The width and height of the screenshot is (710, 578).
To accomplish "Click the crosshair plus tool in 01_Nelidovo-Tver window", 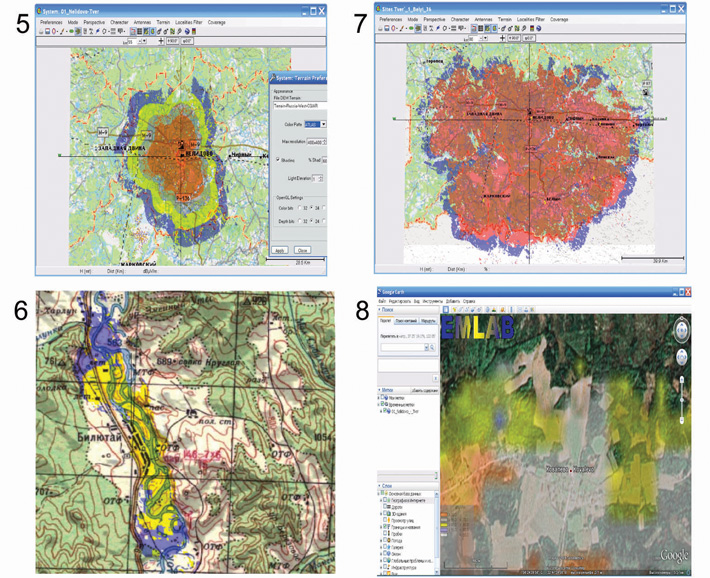I will [161, 41].
